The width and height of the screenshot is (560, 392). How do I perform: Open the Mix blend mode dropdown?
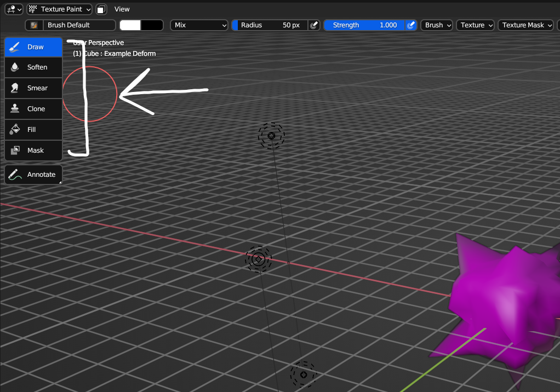coord(199,25)
